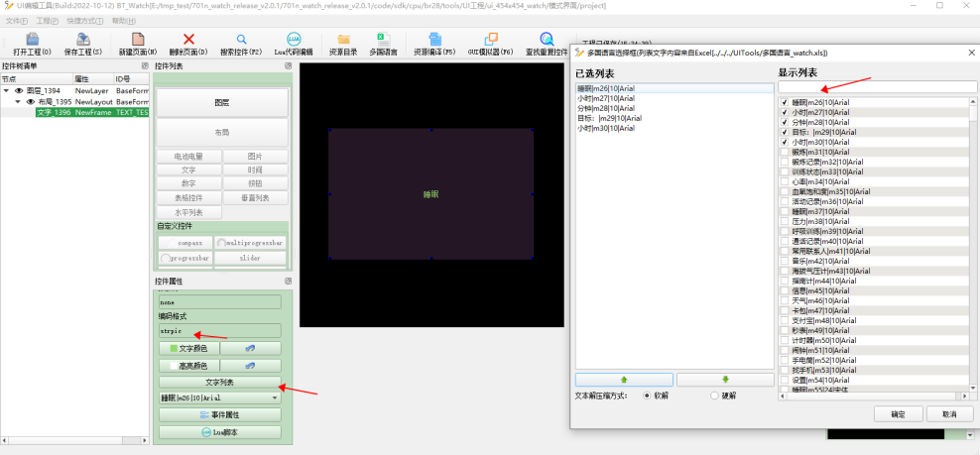Open the Lua脚本 script button
The image size is (980, 455).
(x=220, y=432)
